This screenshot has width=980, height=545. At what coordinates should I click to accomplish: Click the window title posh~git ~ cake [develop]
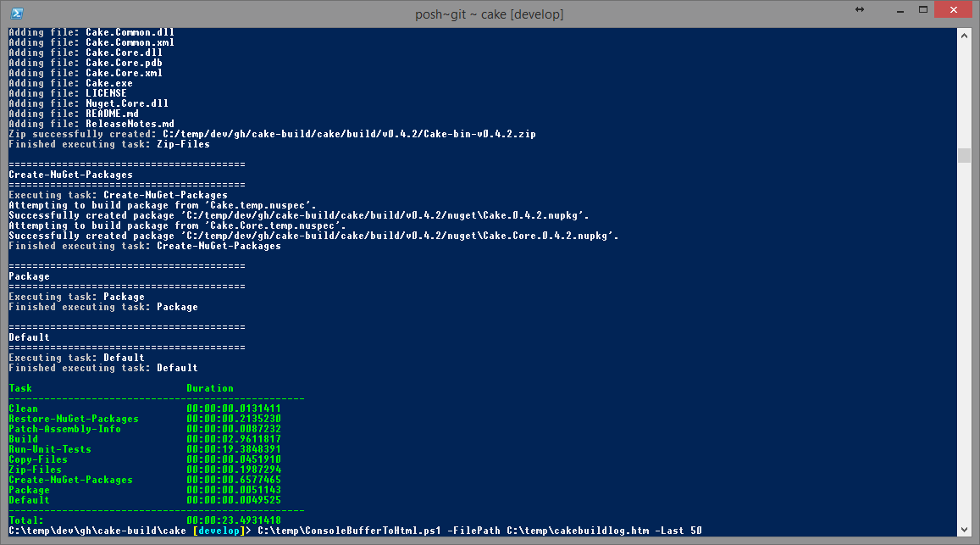[490, 14]
